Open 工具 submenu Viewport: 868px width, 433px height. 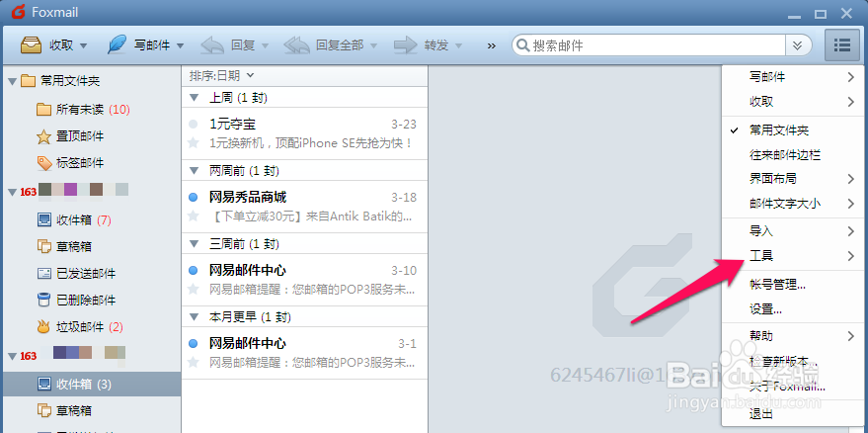795,256
